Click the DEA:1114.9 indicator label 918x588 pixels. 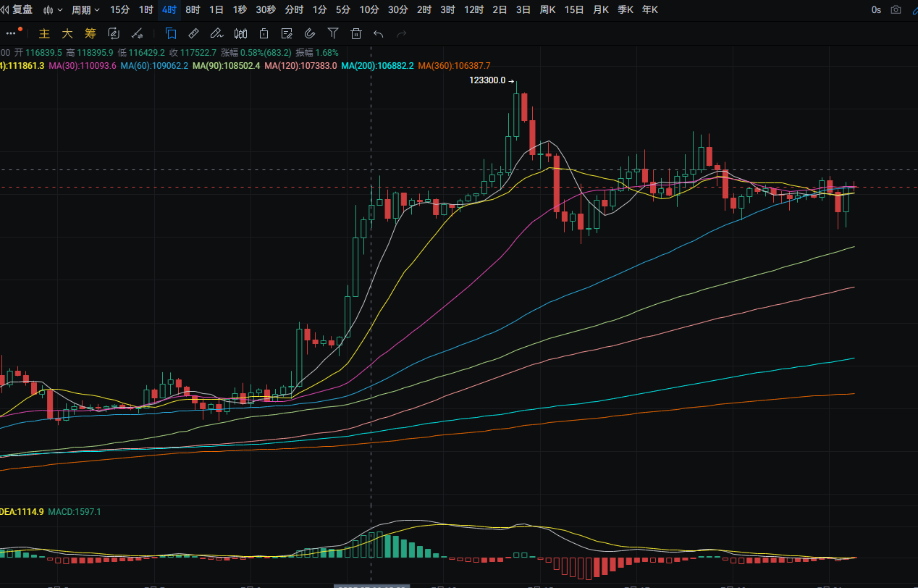[x=22, y=512]
